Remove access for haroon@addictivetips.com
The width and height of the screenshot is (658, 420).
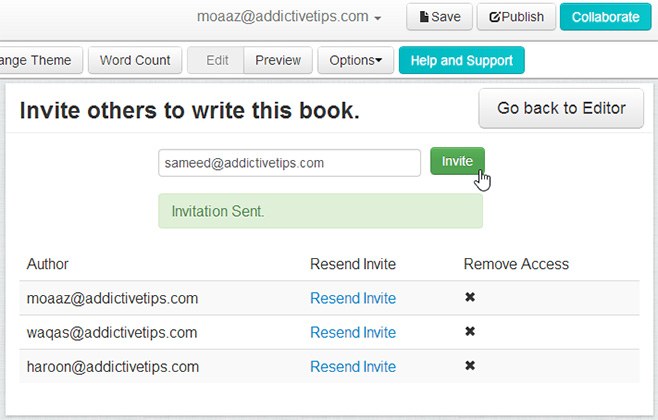470,366
